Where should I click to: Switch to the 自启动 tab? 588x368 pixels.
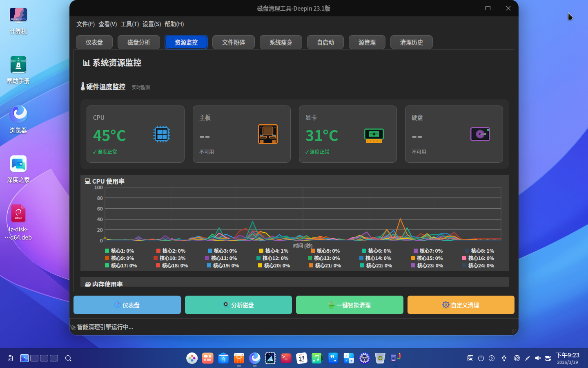tap(325, 42)
